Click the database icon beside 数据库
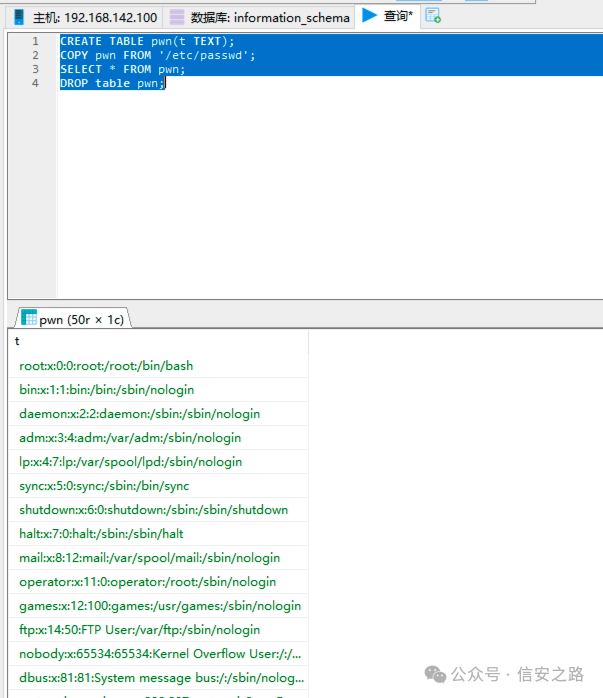The image size is (603, 698). click(x=177, y=17)
